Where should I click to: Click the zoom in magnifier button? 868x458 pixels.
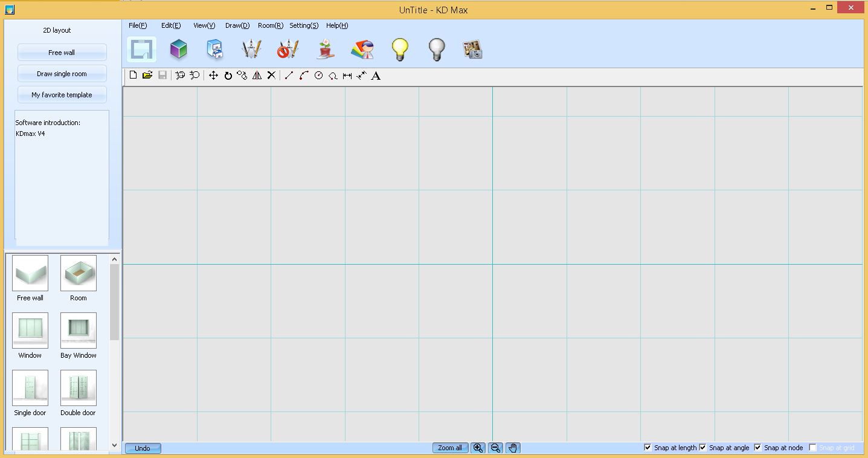coord(478,448)
